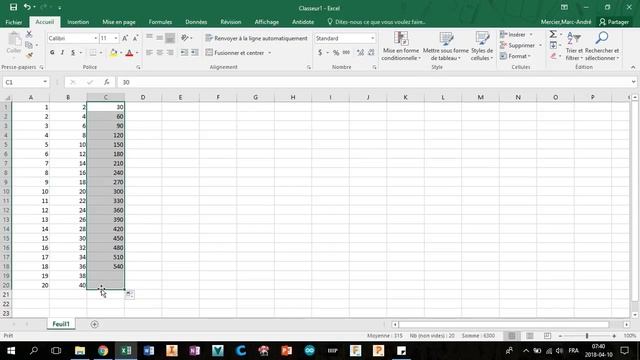
Task: Open Mettre sous forme de tableau
Action: (x=446, y=46)
